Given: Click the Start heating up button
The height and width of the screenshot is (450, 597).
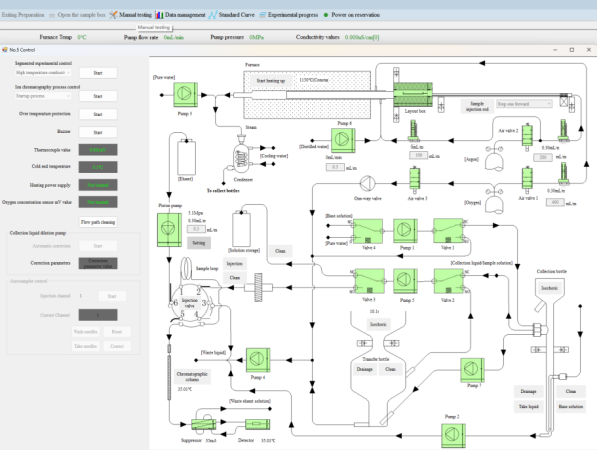Looking at the screenshot, I should 270,81.
